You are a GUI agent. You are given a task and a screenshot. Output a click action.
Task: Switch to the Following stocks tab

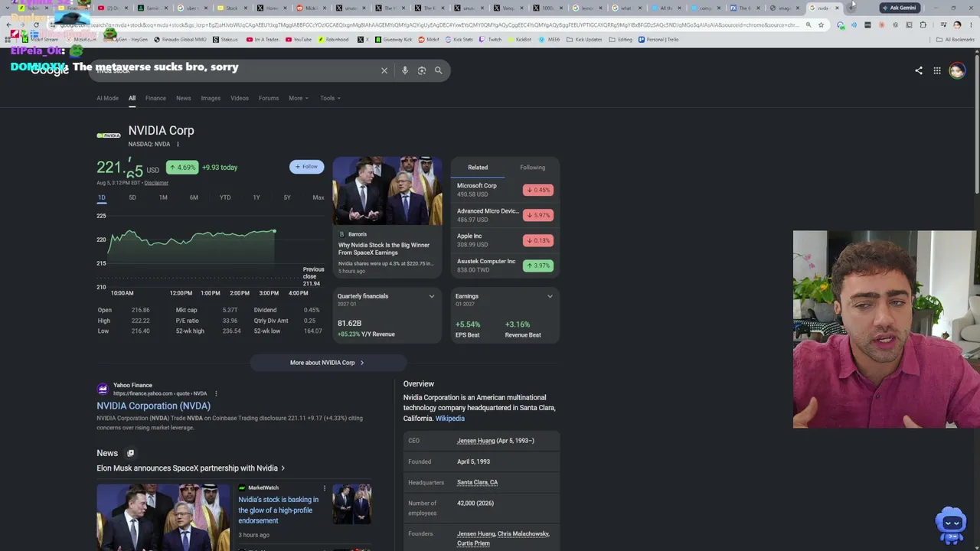tap(533, 168)
